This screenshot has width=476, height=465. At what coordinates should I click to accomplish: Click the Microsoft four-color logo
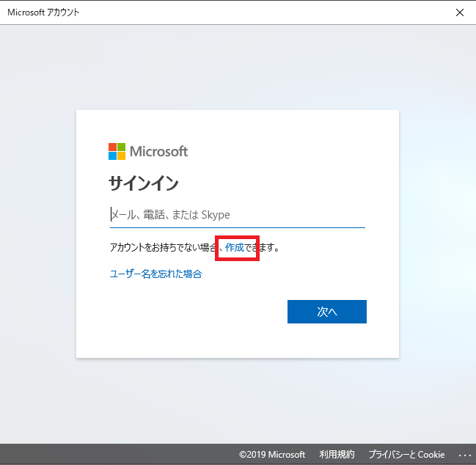(x=117, y=151)
